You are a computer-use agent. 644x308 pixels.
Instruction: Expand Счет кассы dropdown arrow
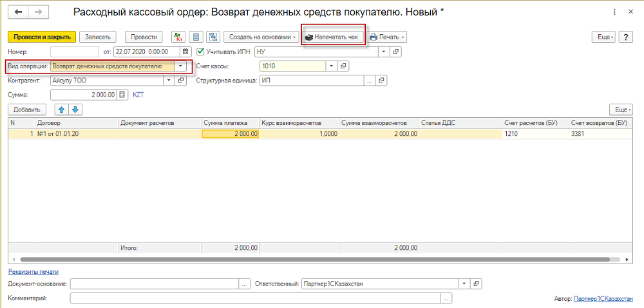click(332, 66)
